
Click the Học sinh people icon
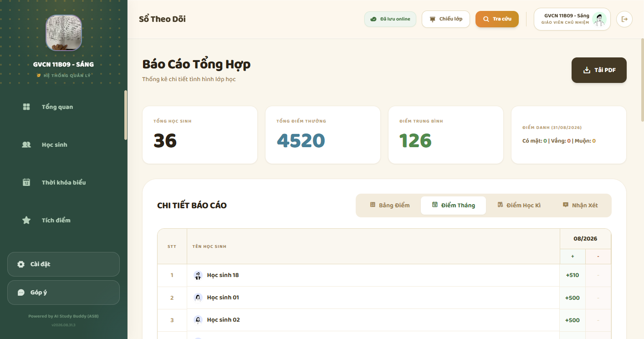[26, 144]
